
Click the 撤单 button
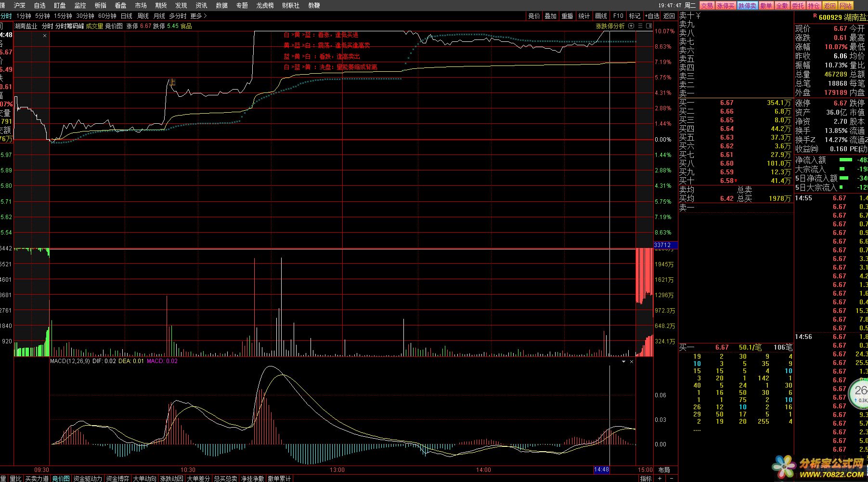pos(766,6)
